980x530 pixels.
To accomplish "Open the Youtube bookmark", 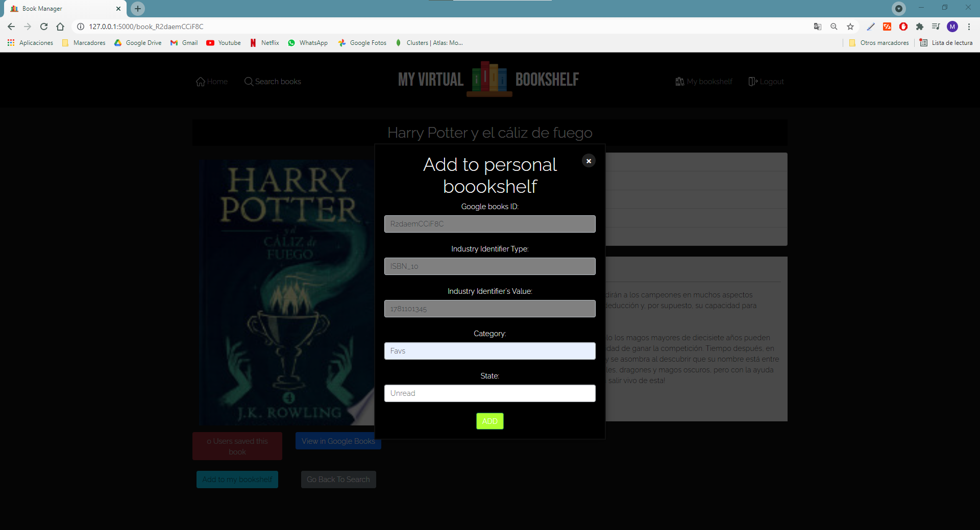I will (224, 43).
